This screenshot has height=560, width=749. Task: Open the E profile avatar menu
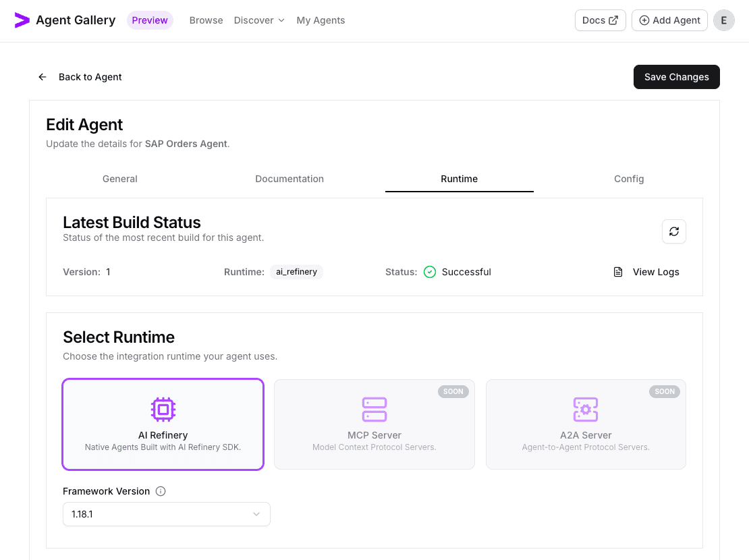tap(723, 20)
